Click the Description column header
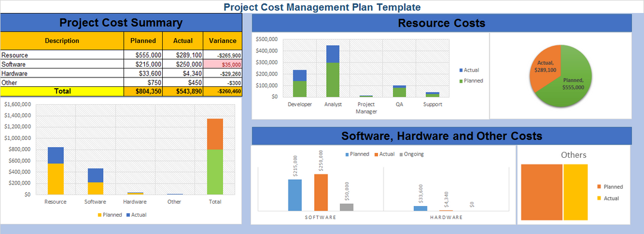644x234 pixels. pos(62,40)
